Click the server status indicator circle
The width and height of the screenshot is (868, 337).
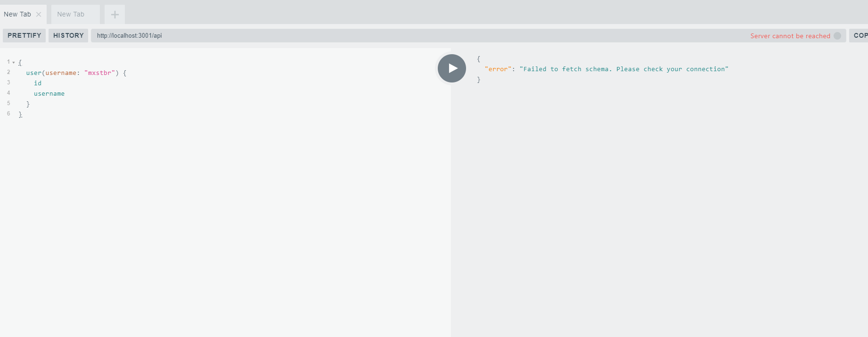pos(837,36)
